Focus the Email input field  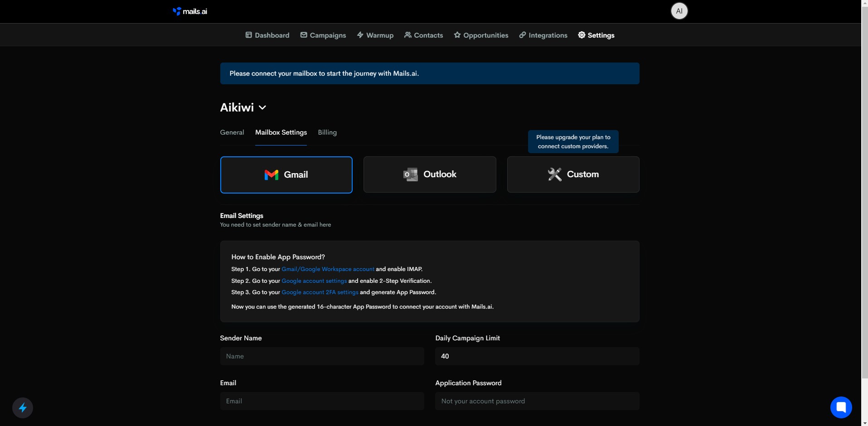tap(322, 401)
